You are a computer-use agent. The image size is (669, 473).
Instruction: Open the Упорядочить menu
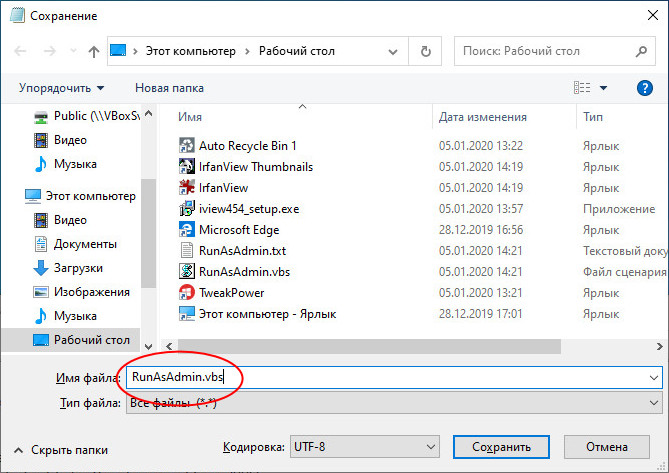click(x=61, y=88)
